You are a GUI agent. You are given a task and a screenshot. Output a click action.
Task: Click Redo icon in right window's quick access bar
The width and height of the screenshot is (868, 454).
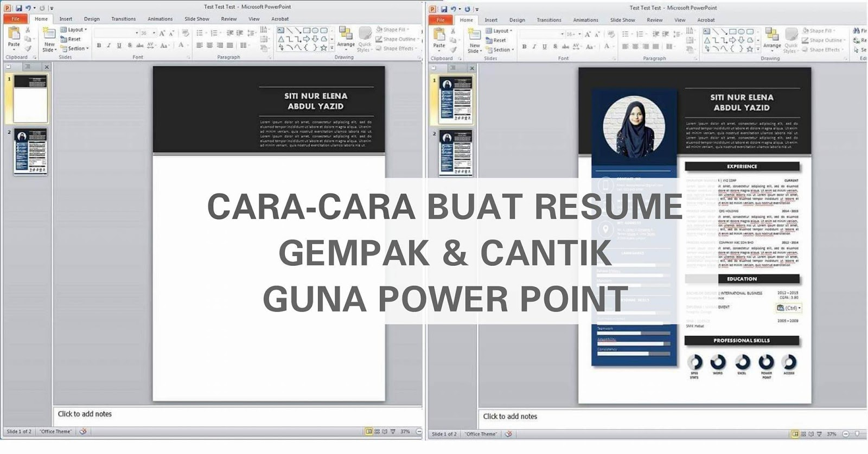point(467,9)
